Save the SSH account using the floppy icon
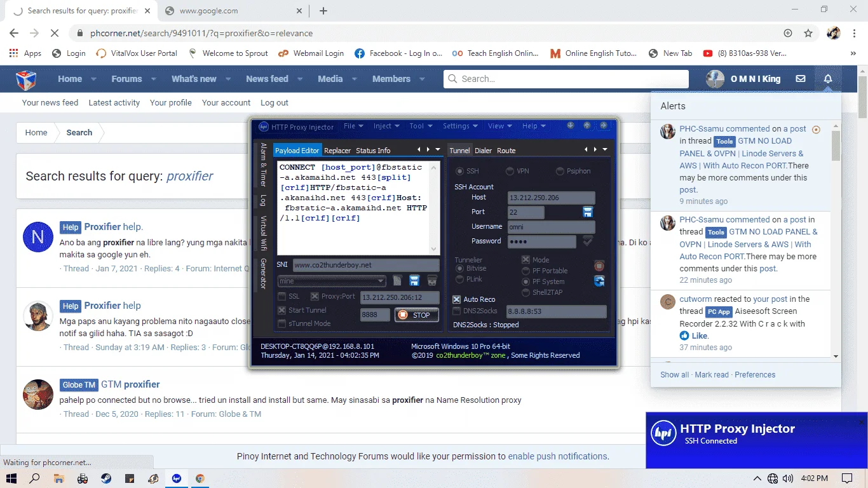 588,212
